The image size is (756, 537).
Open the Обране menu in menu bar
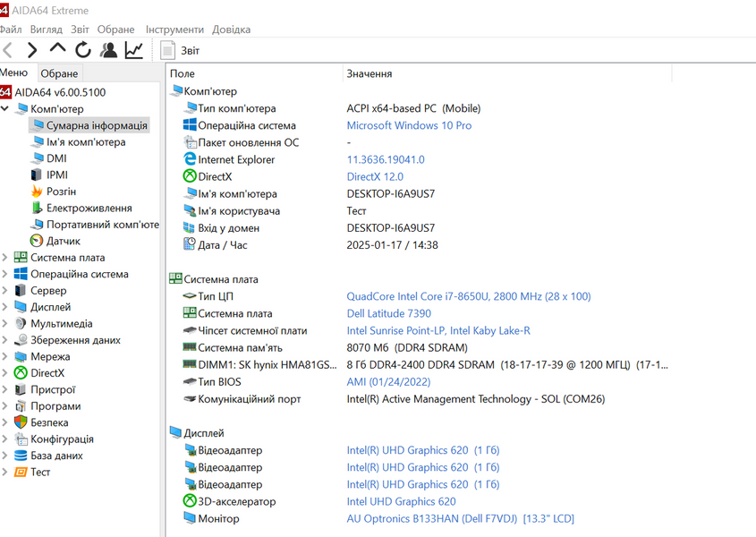pos(115,30)
